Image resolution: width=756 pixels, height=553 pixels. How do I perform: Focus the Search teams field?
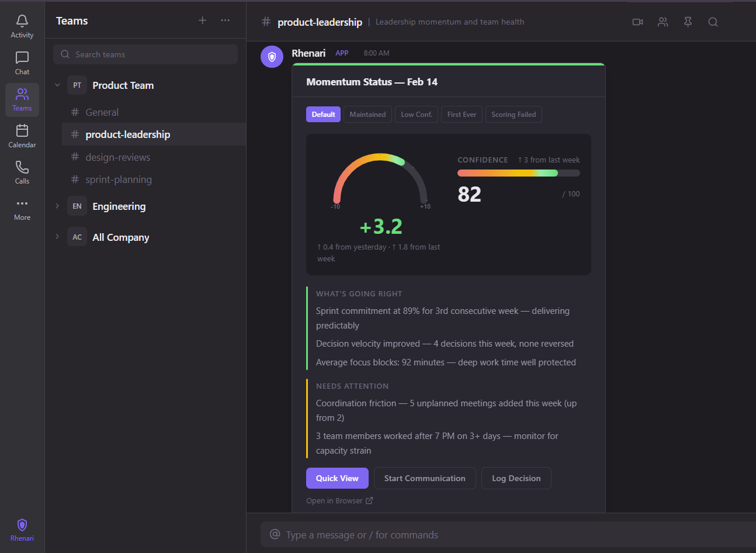(x=145, y=54)
